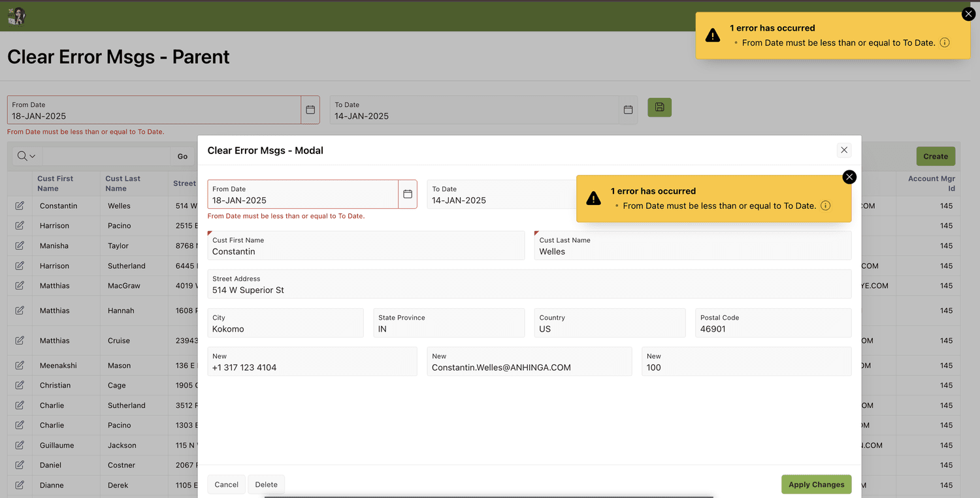The width and height of the screenshot is (980, 498).
Task: Click the info icon beside the modal error message
Action: (x=825, y=205)
